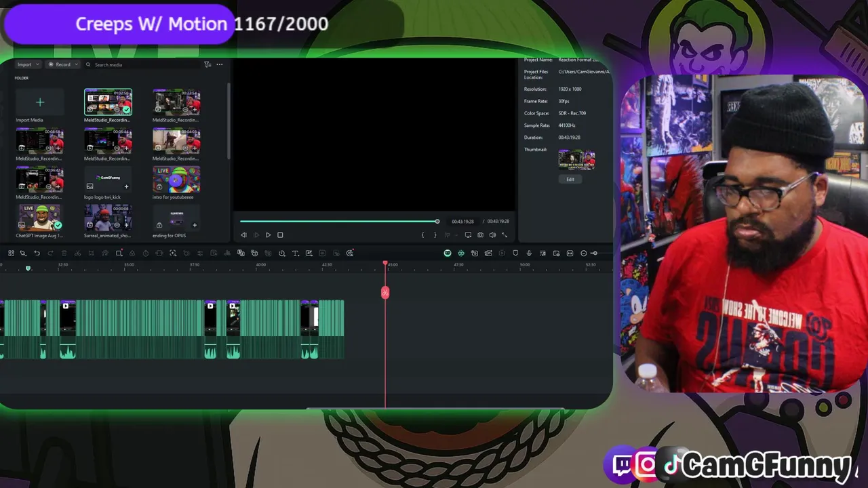Undo the last edit in timeline toolbar
Screen dimensions: 868x488
click(x=37, y=253)
